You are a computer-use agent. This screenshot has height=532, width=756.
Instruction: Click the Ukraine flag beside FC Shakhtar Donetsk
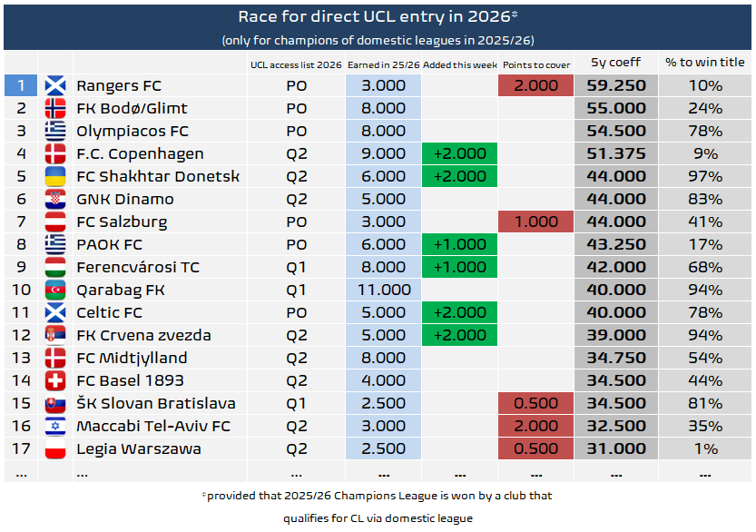point(54,176)
